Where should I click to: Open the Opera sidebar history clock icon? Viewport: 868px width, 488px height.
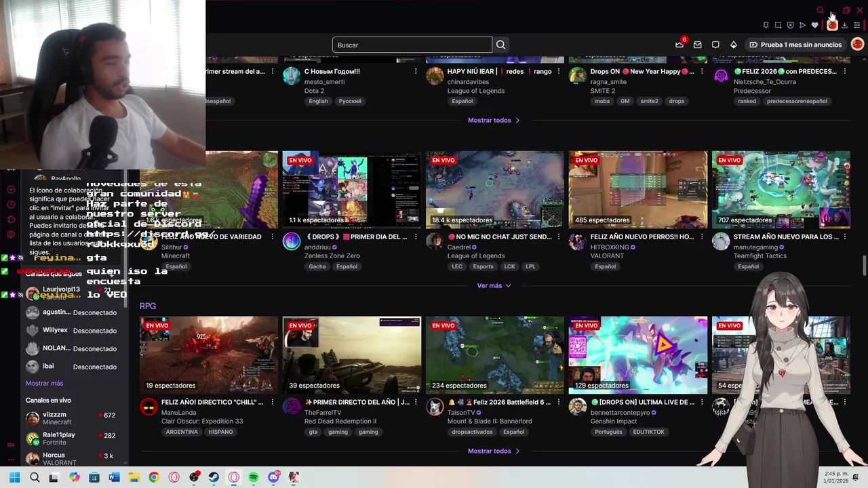[11, 205]
